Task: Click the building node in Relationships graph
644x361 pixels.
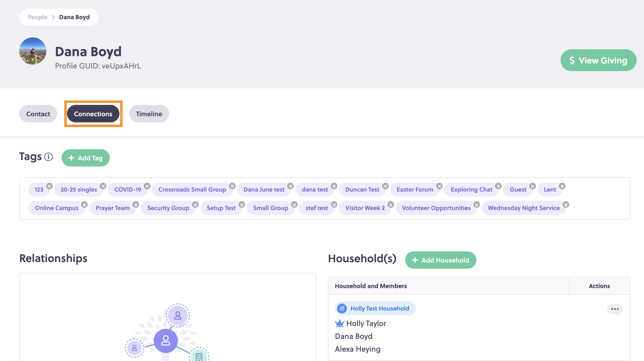Action: [199, 356]
